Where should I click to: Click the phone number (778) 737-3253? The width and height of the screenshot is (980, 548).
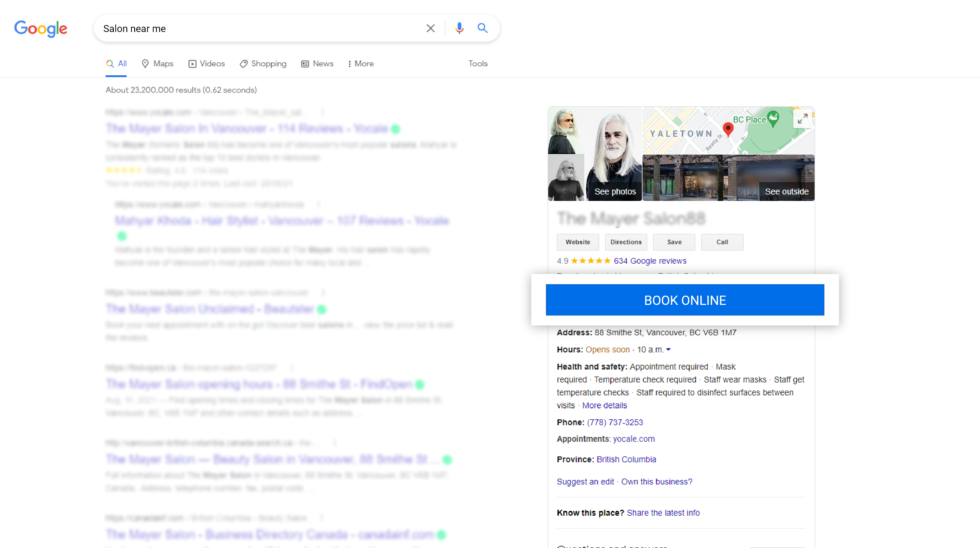[615, 422]
